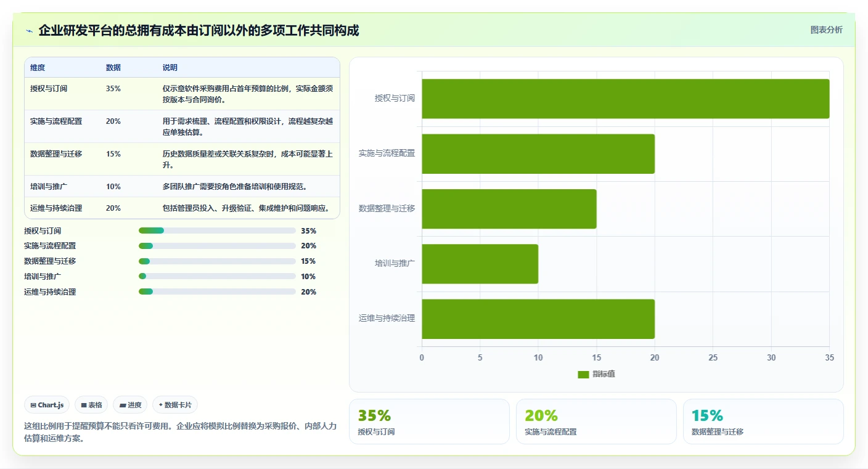
Task: Click the 培训与推广 bar in the chart
Action: pos(480,264)
